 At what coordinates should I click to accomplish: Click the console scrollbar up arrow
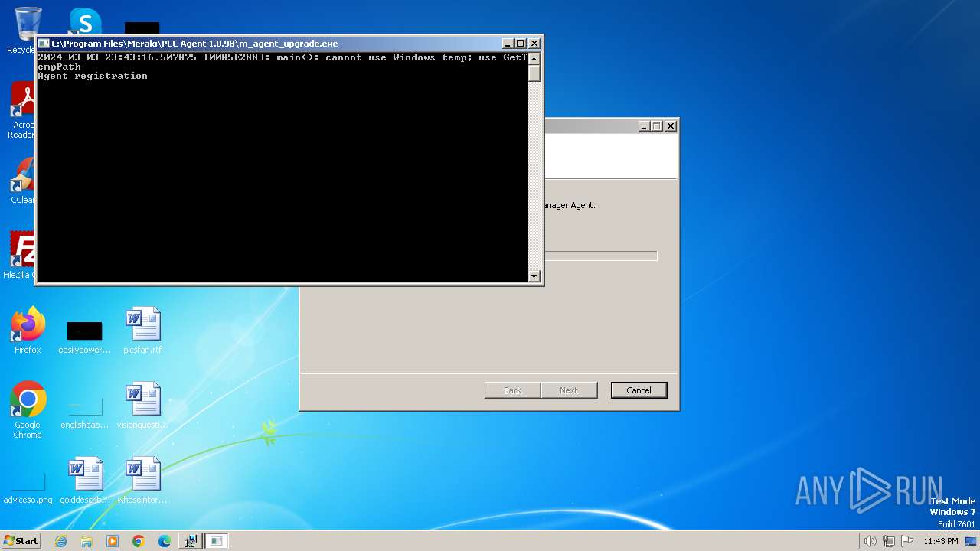pyautogui.click(x=534, y=58)
